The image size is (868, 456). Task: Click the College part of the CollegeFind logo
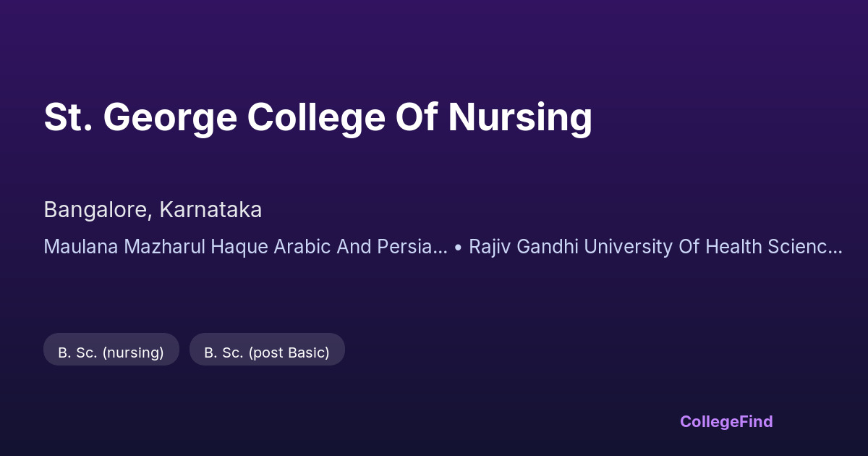(708, 421)
